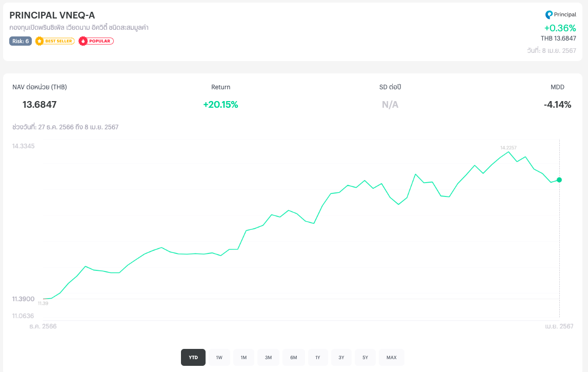Click the date range text below NAV
The image size is (588, 372).
point(65,127)
